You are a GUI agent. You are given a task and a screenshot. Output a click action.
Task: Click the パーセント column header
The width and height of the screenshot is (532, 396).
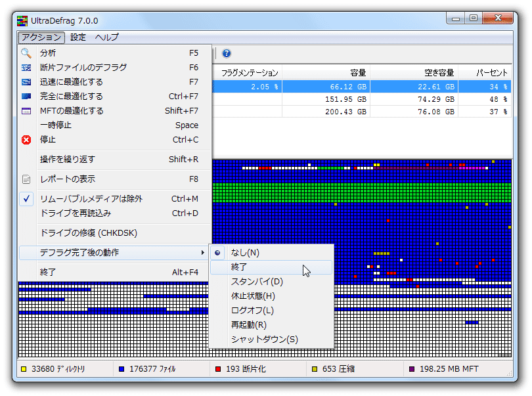click(485, 73)
